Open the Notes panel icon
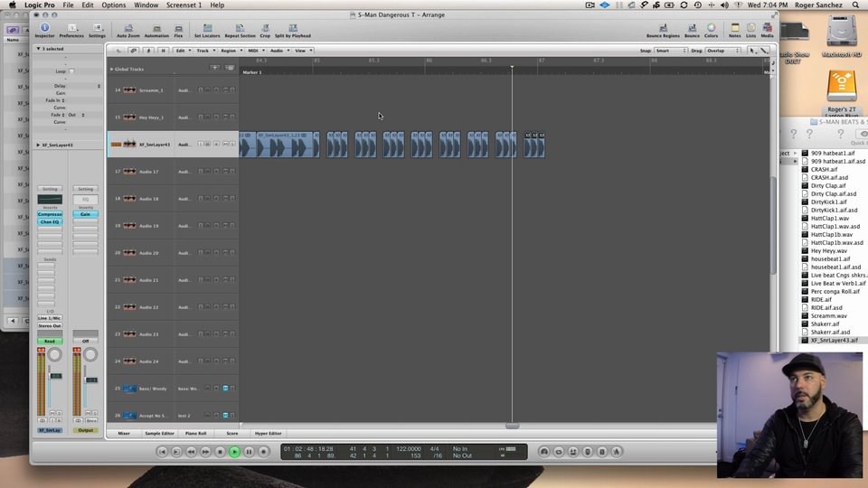Image resolution: width=868 pixels, height=488 pixels. 734,31
